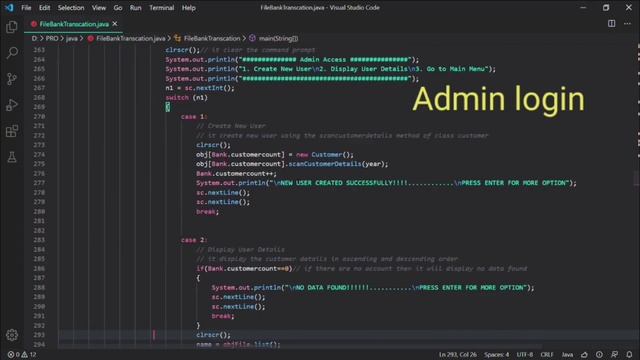Open Source Control view in activity bar
The image size is (640, 360).
(x=12, y=79)
